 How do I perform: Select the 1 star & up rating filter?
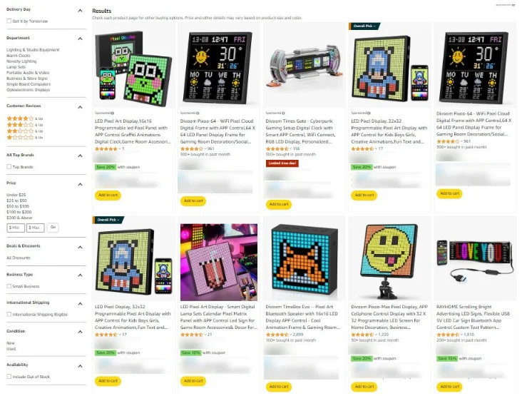click(24, 138)
